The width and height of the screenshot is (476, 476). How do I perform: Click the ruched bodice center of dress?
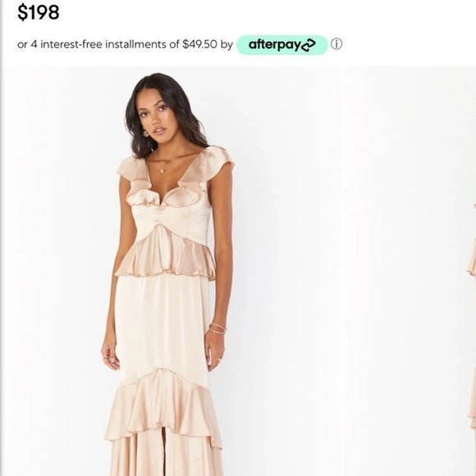(x=160, y=216)
